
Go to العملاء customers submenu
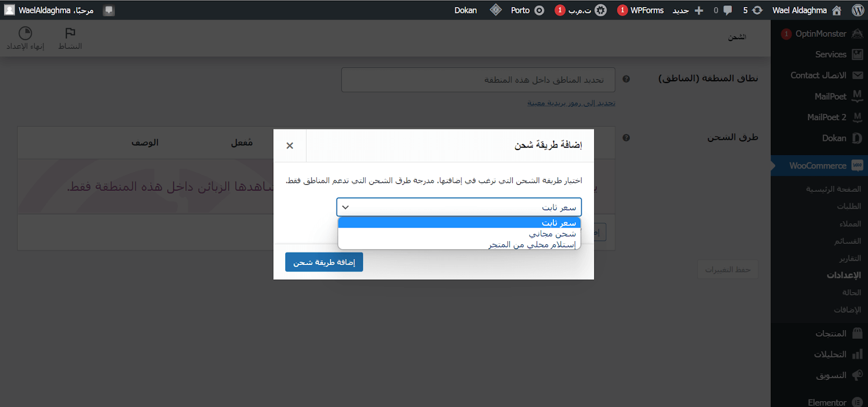pos(850,223)
